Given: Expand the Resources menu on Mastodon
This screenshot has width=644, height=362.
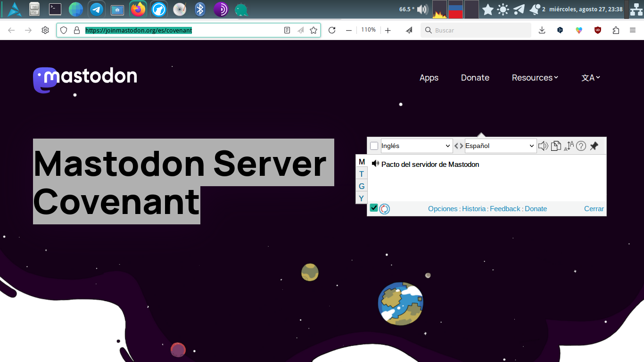Looking at the screenshot, I should coord(535,78).
